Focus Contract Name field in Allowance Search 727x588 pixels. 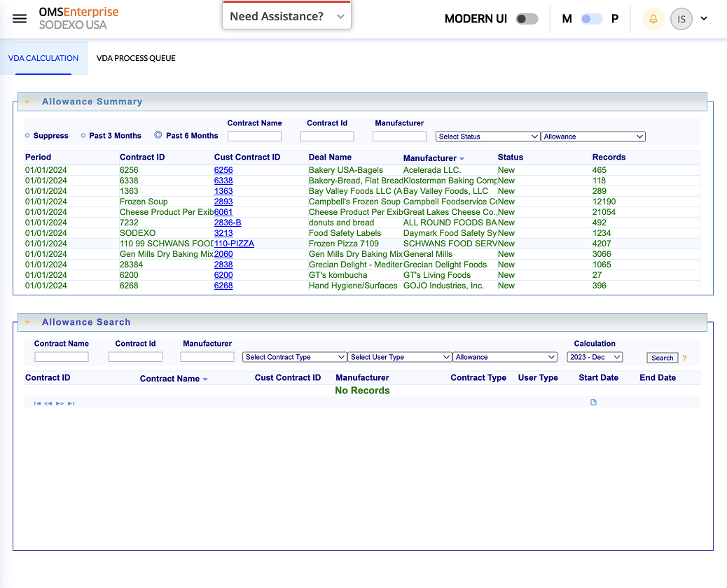pyautogui.click(x=61, y=357)
